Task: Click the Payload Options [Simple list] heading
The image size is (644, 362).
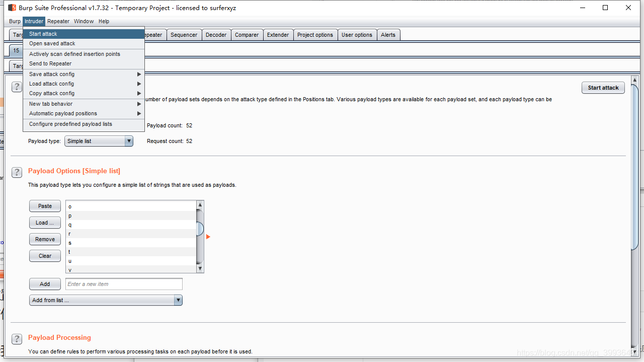Action: (74, 171)
